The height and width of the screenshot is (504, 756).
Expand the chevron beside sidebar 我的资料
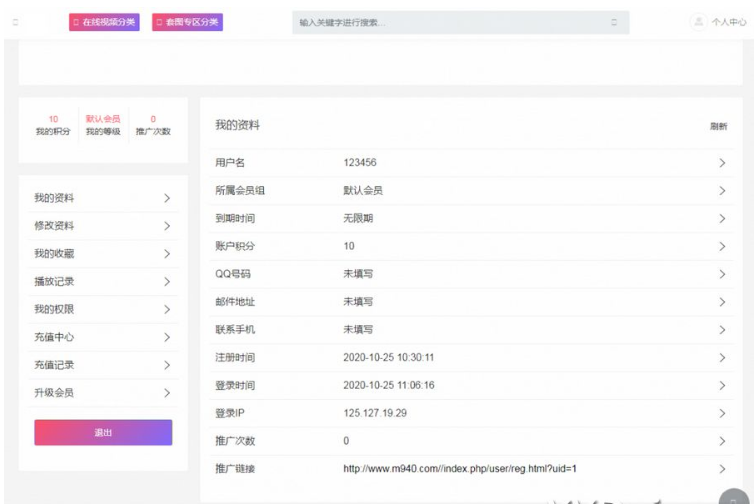(x=167, y=198)
